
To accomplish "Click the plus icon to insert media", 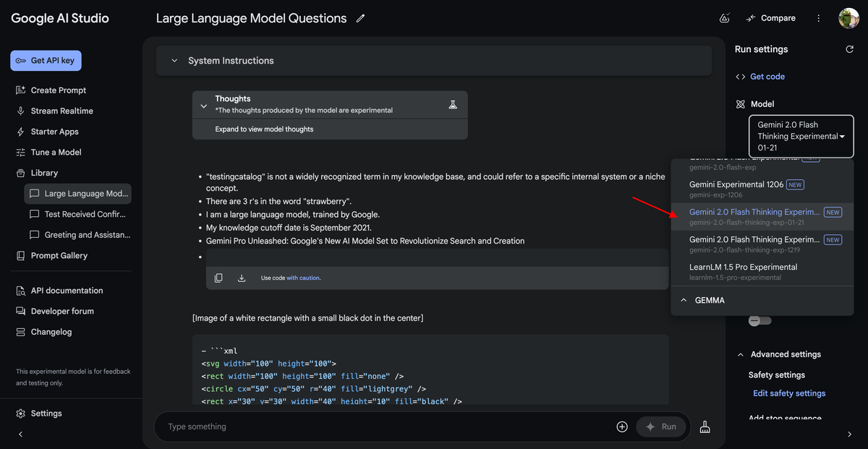I will [x=622, y=427].
